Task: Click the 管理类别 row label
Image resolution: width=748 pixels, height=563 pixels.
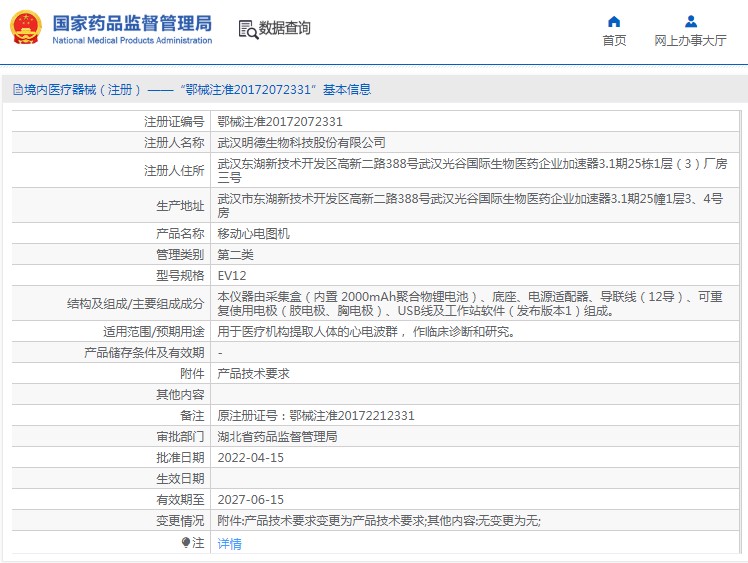Action: click(180, 255)
